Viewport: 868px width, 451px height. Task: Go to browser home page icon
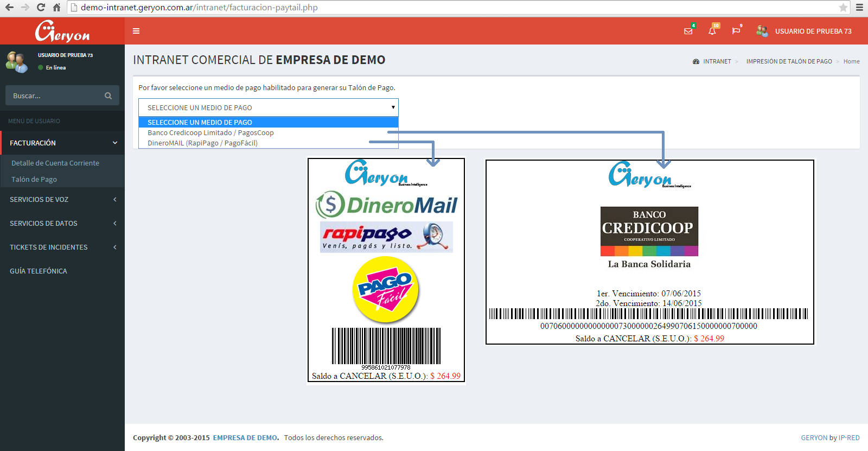56,8
